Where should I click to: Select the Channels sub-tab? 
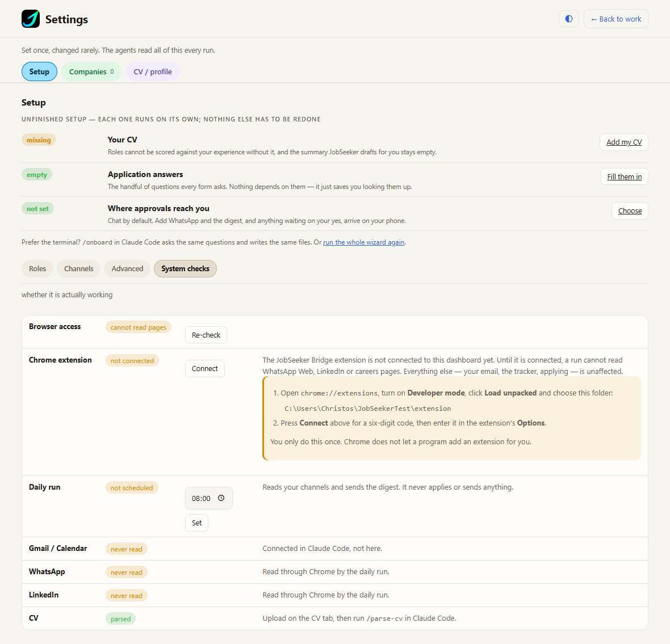(x=78, y=268)
